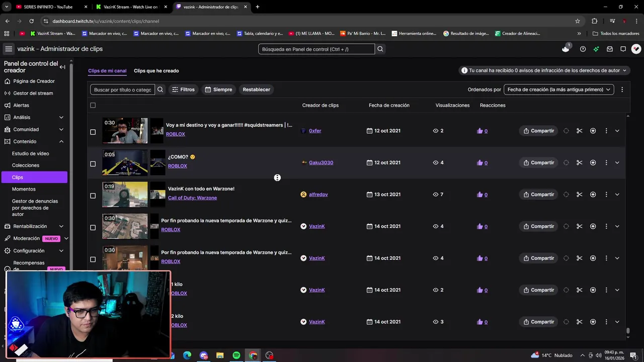
Task: Open the whispers chat bubble icon
Action: point(623,49)
